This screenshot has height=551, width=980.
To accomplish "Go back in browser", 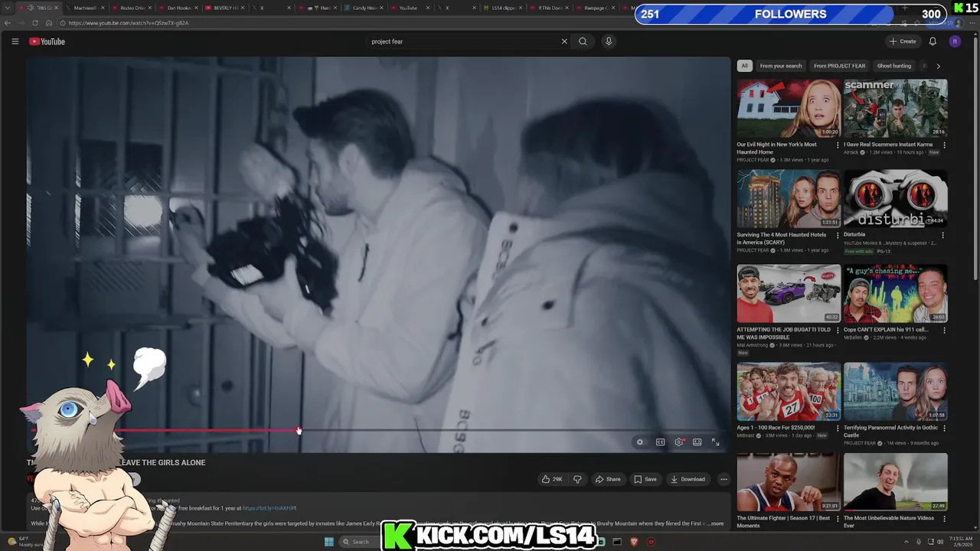I will (x=8, y=23).
